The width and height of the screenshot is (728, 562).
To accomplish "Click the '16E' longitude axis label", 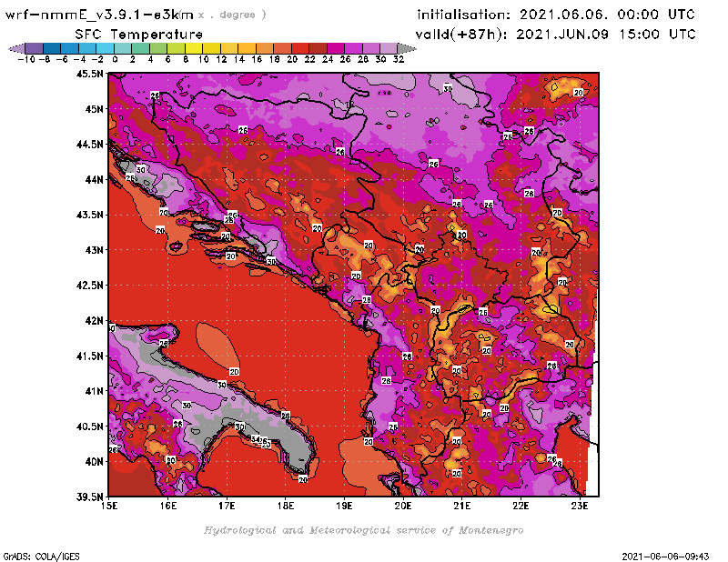I will [168, 506].
